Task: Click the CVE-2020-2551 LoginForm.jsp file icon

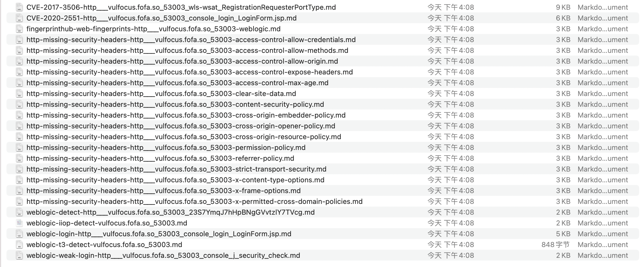Action: pos(19,18)
